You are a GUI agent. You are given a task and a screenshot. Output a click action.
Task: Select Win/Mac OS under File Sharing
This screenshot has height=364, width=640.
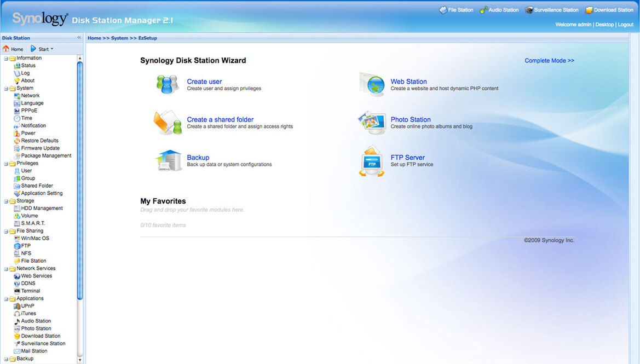pos(35,238)
